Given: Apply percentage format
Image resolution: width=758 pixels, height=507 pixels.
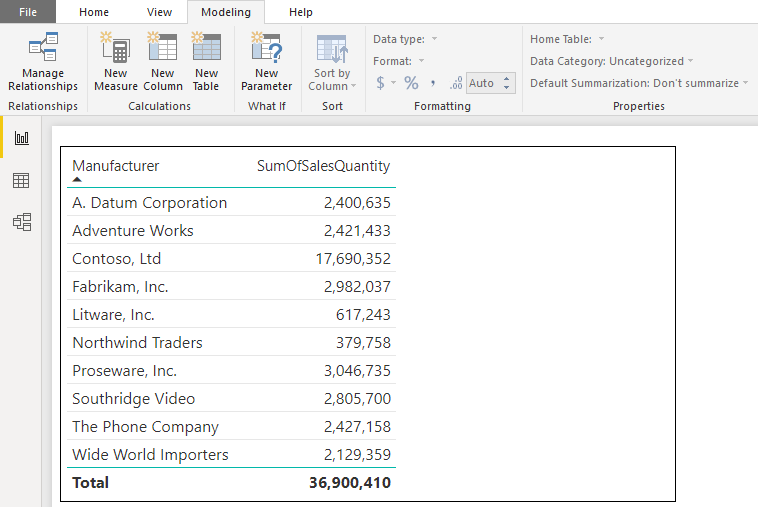Looking at the screenshot, I should click(x=411, y=83).
